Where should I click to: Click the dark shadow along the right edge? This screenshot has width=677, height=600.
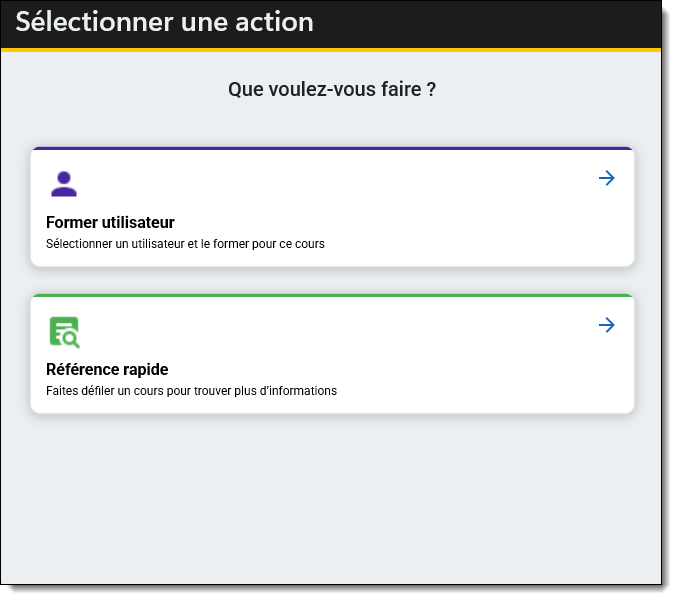tap(667, 300)
